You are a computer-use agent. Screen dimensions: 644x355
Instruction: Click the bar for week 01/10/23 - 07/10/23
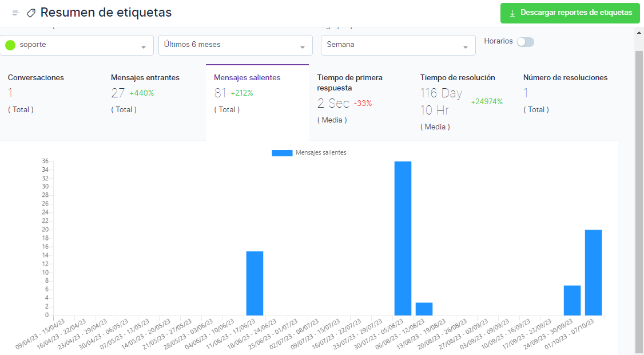pyautogui.click(x=593, y=272)
